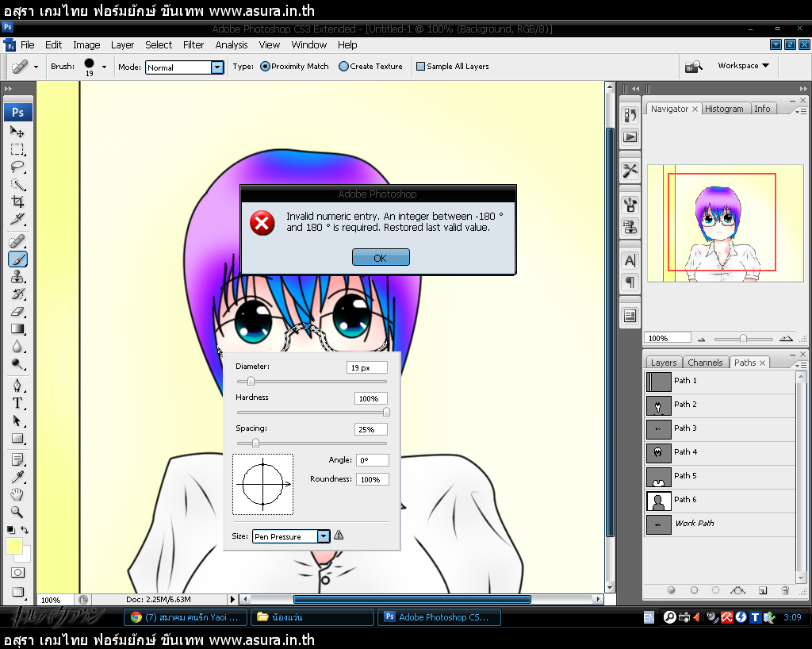Select the Zoom tool
Image resolution: width=812 pixels, height=649 pixels.
click(x=17, y=512)
